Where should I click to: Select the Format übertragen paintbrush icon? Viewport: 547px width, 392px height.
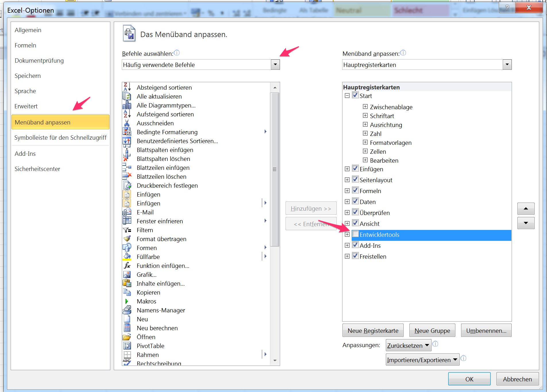click(x=127, y=239)
